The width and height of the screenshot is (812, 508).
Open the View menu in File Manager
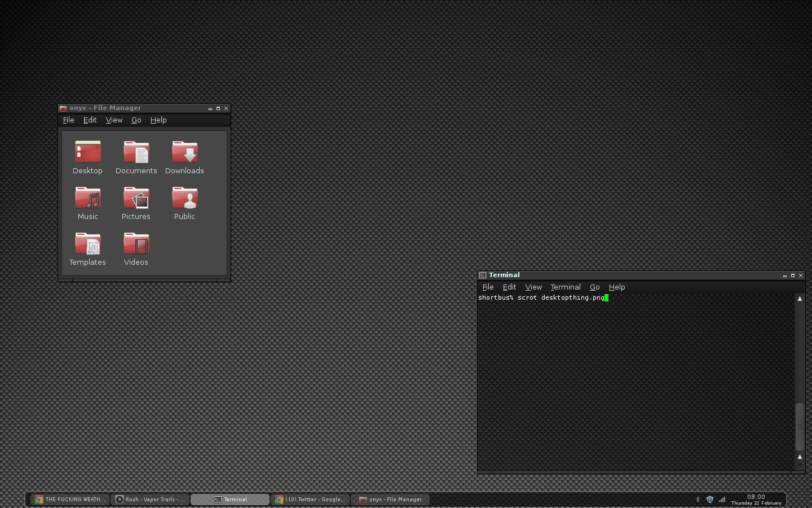tap(114, 120)
